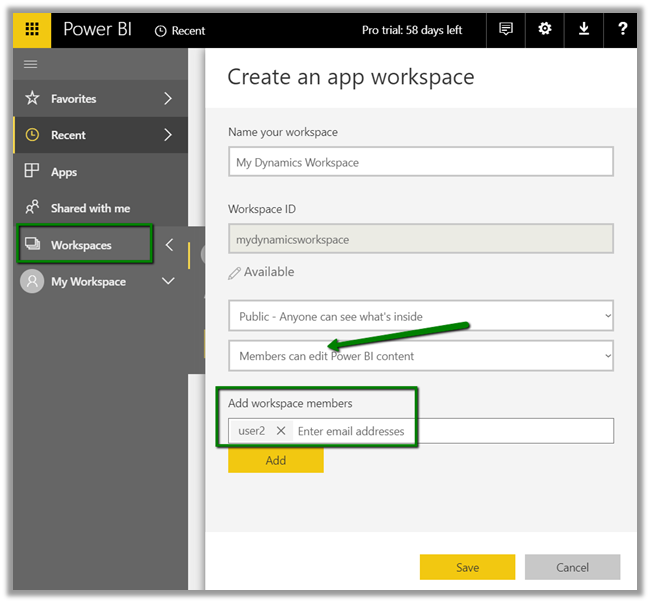Select Shared with me in sidebar
Screen dimensions: 650x603
(x=90, y=208)
